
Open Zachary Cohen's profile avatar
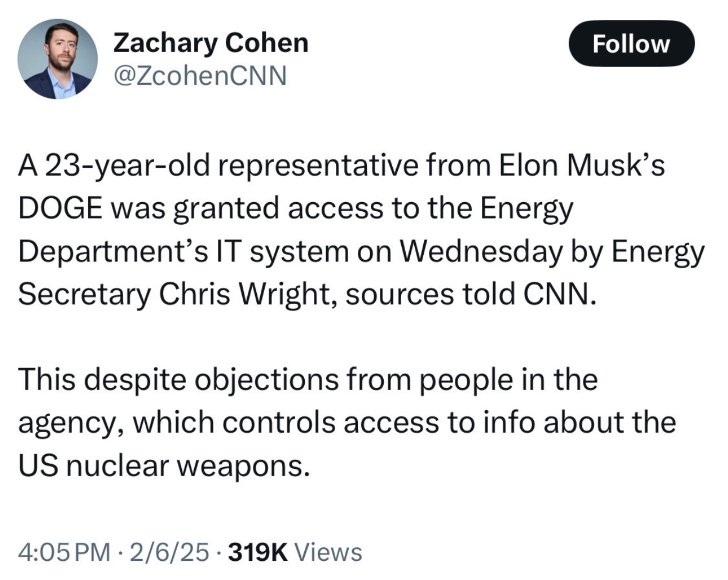57,59
